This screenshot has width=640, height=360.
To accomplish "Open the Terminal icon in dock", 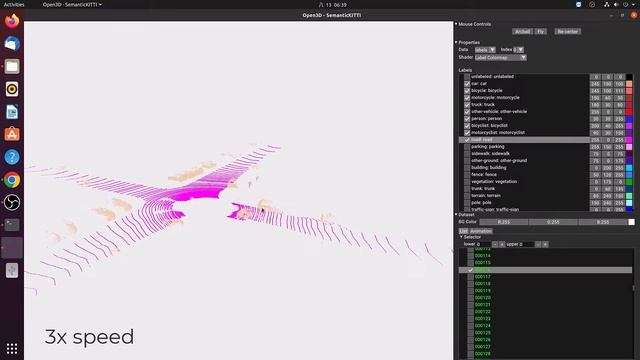I will coord(12,225).
